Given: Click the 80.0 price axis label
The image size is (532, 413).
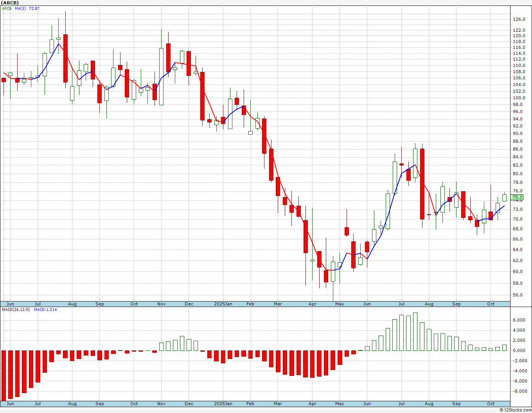Looking at the screenshot, I should coord(519,174).
